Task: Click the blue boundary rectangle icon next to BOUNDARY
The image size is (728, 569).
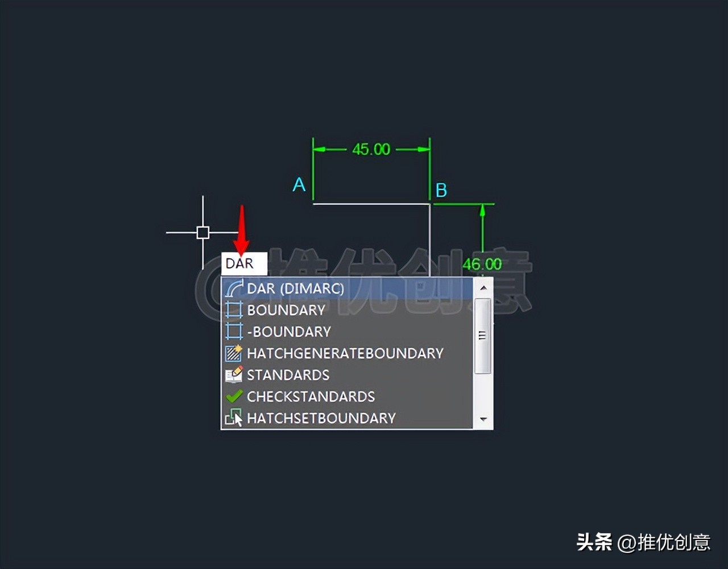Action: click(x=234, y=310)
